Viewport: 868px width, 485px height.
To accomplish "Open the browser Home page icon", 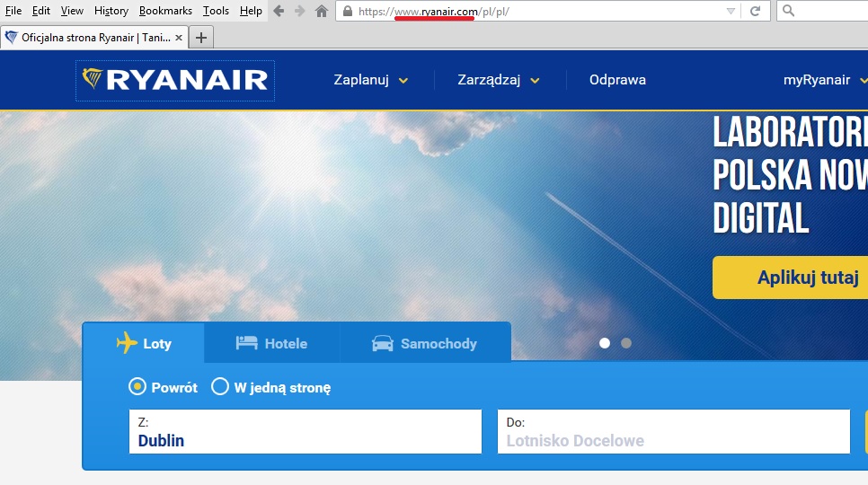I will coord(321,11).
